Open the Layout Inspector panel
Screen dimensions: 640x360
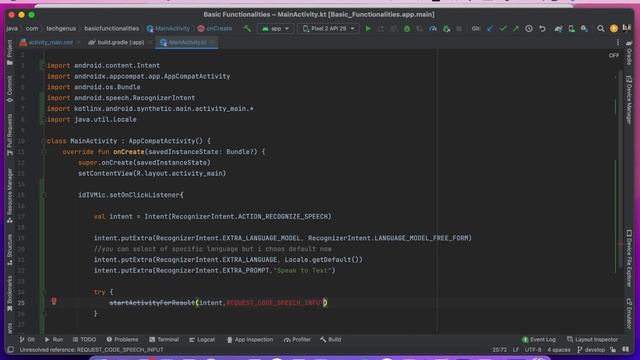tap(592, 340)
